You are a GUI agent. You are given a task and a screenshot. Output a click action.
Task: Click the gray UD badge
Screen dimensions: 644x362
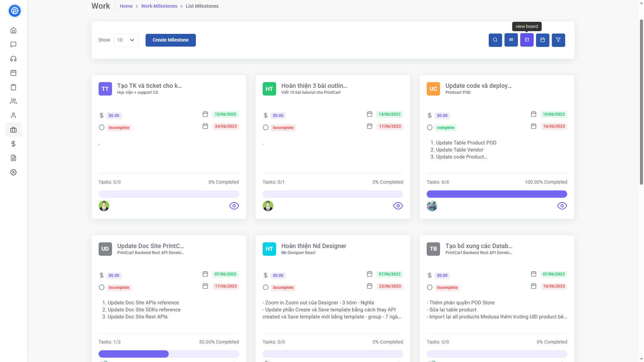(105, 249)
